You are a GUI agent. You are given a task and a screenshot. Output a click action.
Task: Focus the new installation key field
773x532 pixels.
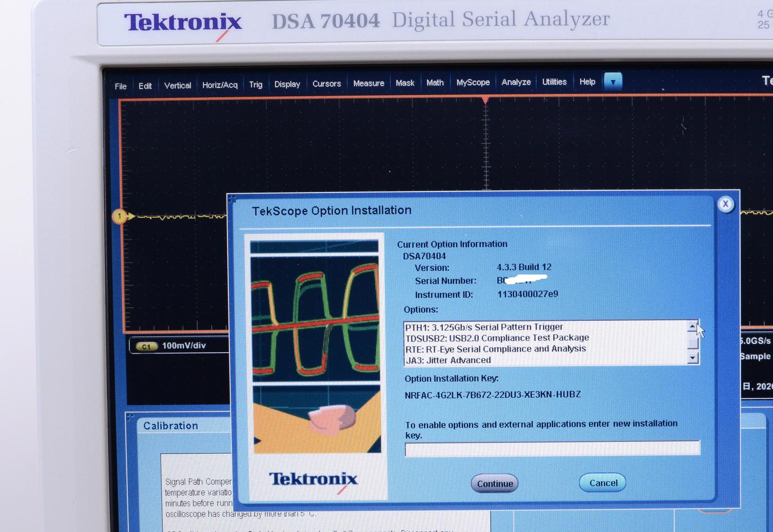point(553,448)
